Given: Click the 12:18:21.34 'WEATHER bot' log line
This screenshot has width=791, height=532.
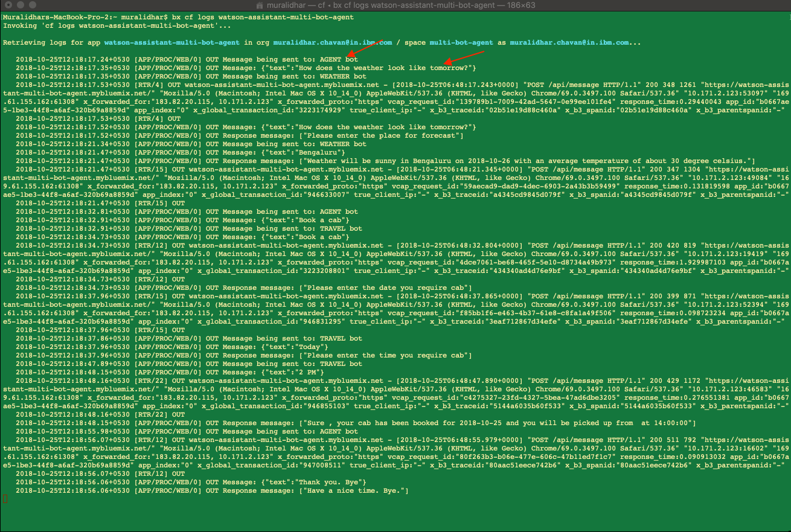Looking at the screenshot, I should click(x=191, y=144).
